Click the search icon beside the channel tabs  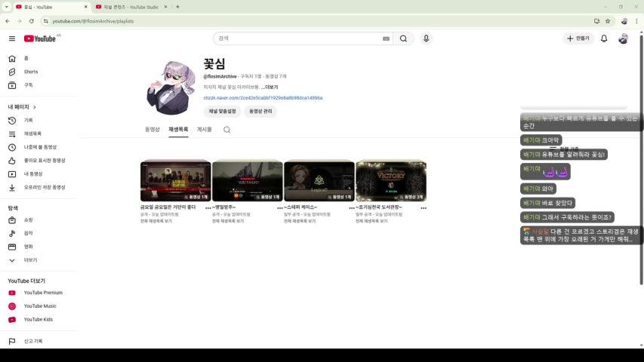(226, 130)
